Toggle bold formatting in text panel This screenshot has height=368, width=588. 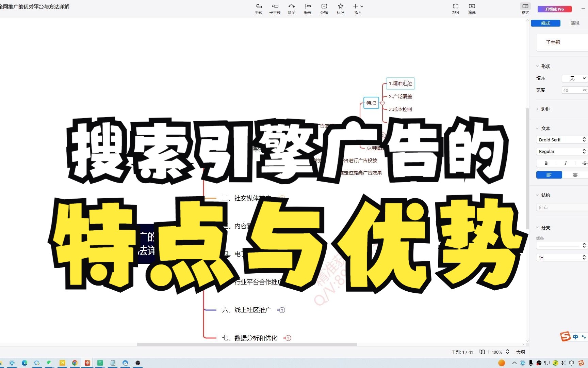545,163
